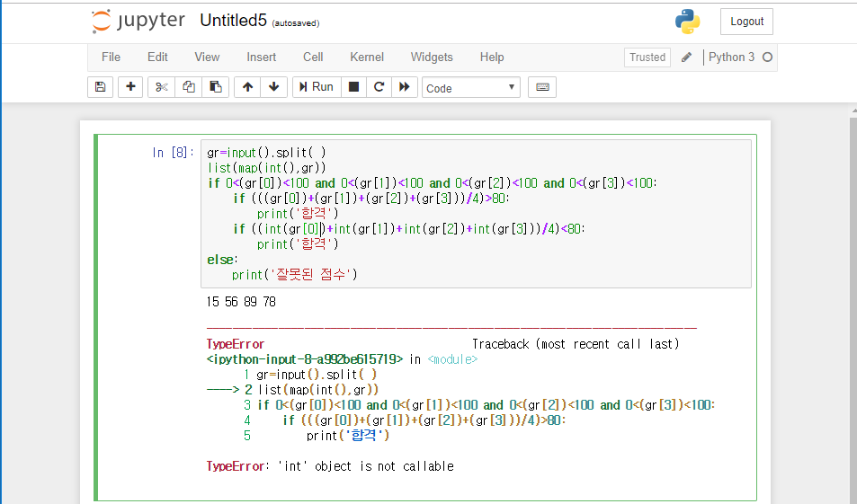Click the code line 'list(map(int(),gr))' in the editor
This screenshot has width=857, height=504.
(x=267, y=168)
